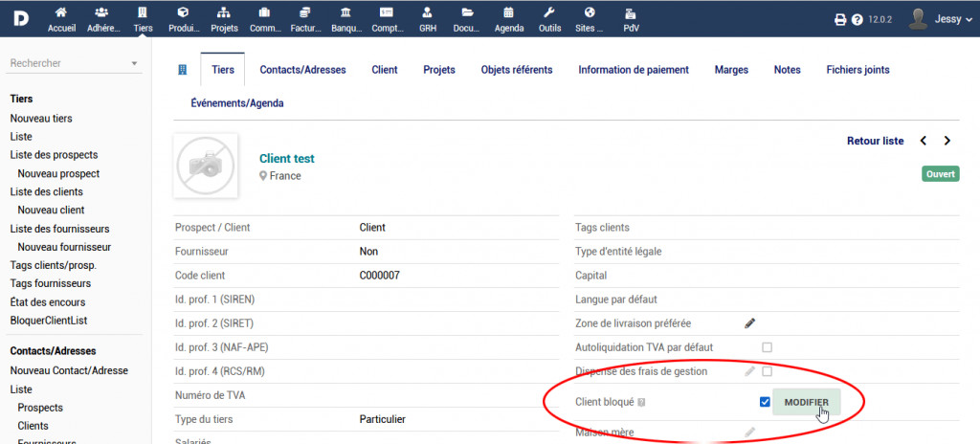980x444 pixels.
Task: Click the Modifier button
Action: pyautogui.click(x=807, y=402)
